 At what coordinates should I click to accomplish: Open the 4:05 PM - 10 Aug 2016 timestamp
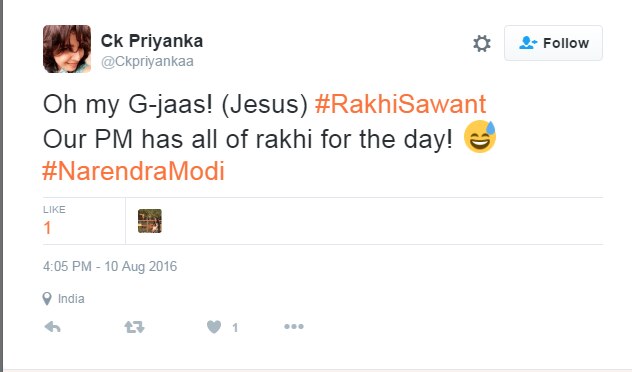coord(110,266)
